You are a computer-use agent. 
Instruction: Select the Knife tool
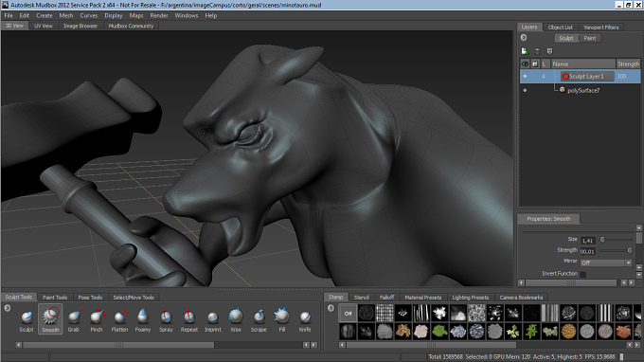[305, 319]
